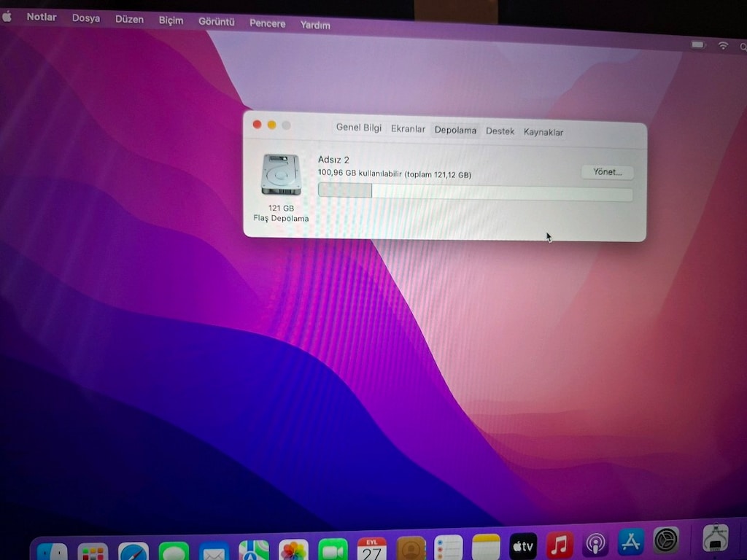The height and width of the screenshot is (560, 747).
Task: Switch to the Ekranlar tab
Action: [x=408, y=128]
